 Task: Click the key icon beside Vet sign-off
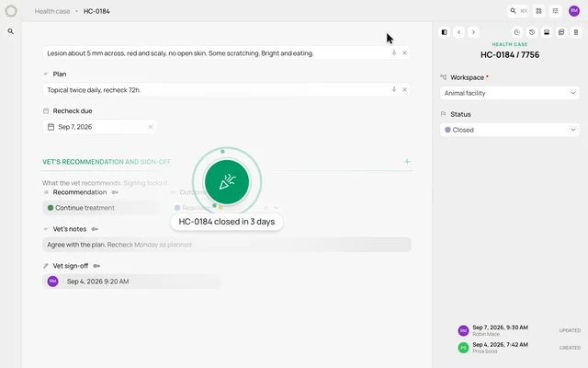tap(96, 266)
